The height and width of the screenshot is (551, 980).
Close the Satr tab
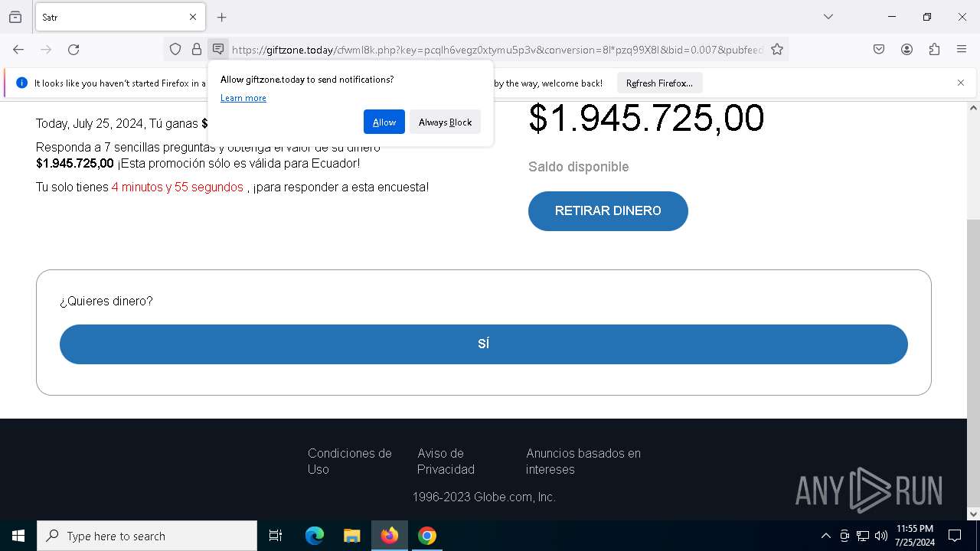coord(193,17)
